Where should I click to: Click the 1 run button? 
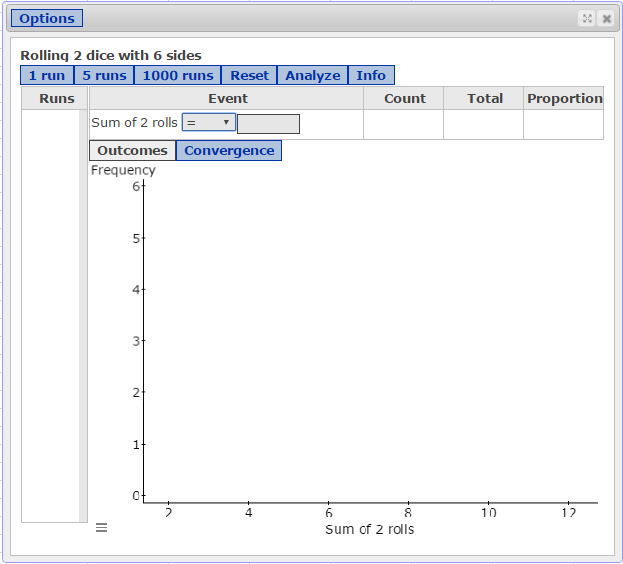click(x=47, y=75)
